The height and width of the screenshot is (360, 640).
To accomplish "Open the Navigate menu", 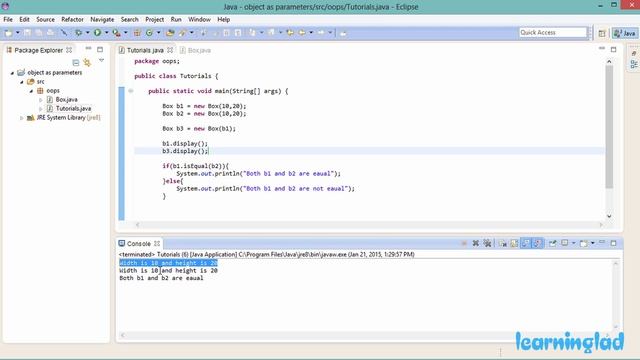I will [102, 20].
